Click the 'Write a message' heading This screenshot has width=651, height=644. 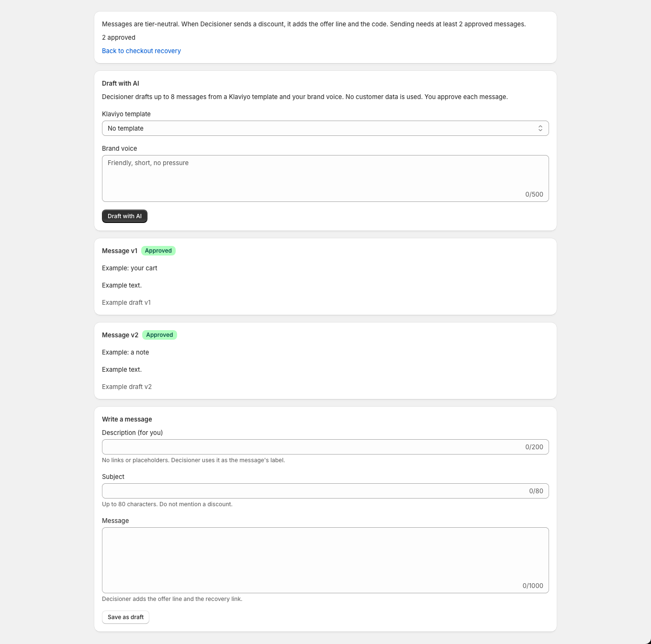(x=127, y=419)
